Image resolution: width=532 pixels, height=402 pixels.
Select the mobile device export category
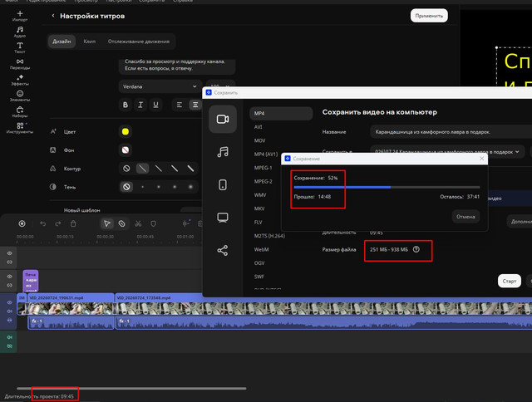tap(223, 184)
